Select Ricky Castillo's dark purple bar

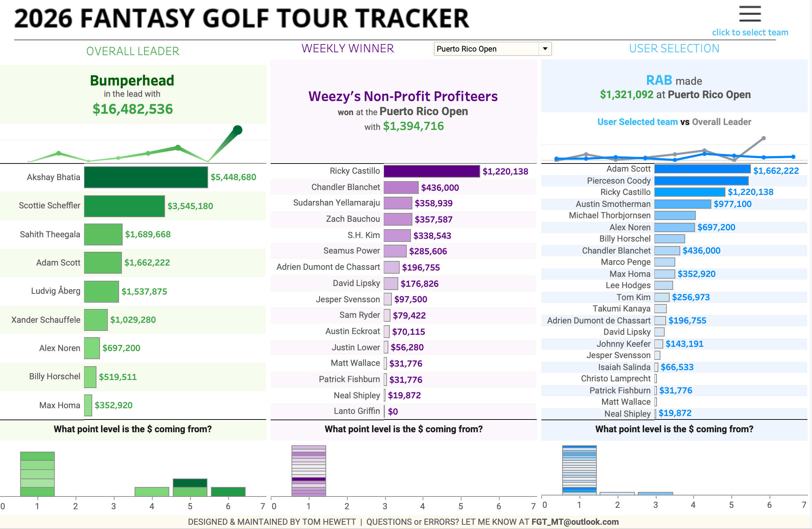(x=431, y=171)
